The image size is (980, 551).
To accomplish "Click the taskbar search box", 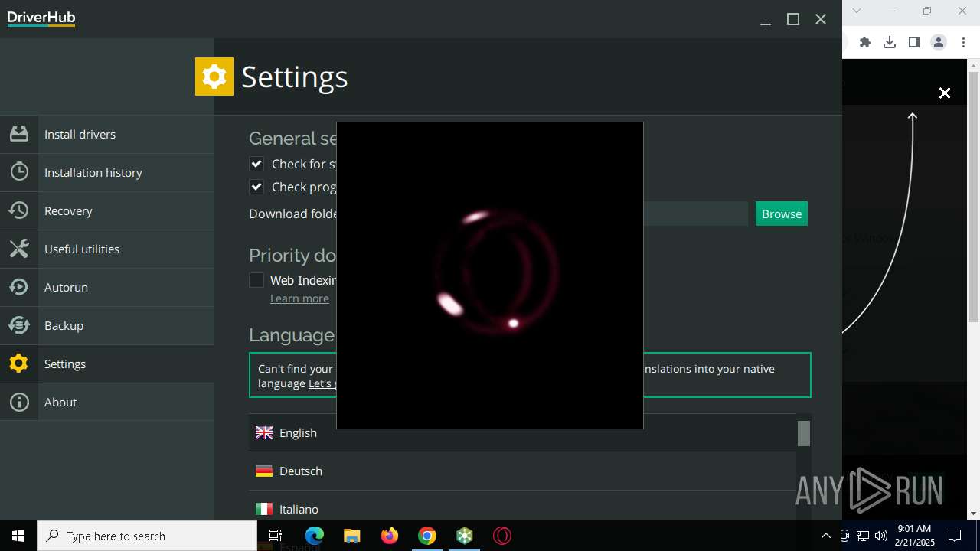I will [x=147, y=536].
